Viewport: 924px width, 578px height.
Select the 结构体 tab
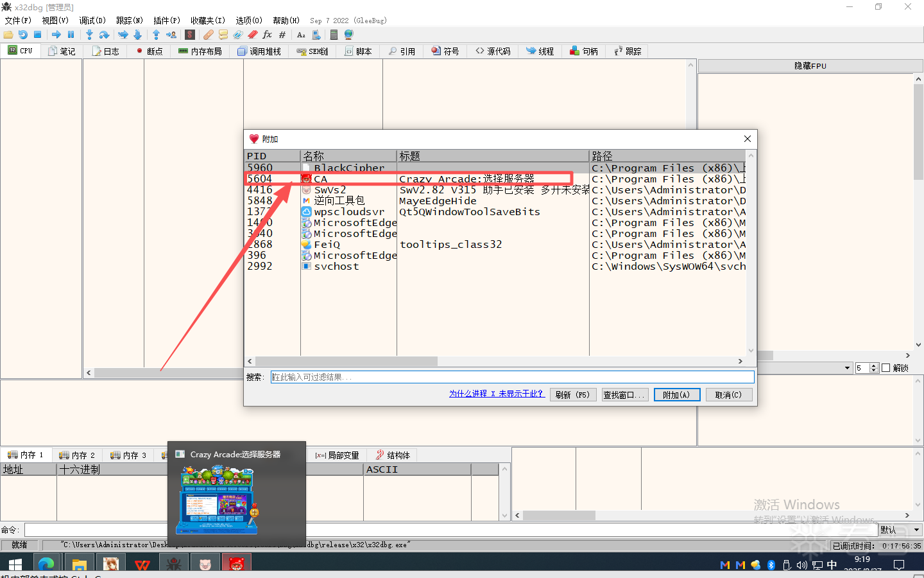[x=393, y=455]
